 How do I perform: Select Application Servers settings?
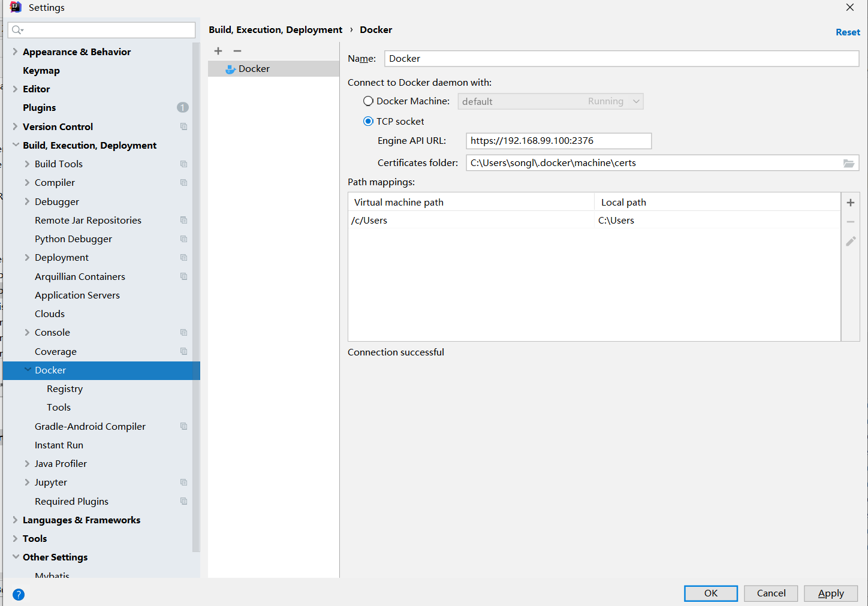pyautogui.click(x=77, y=295)
